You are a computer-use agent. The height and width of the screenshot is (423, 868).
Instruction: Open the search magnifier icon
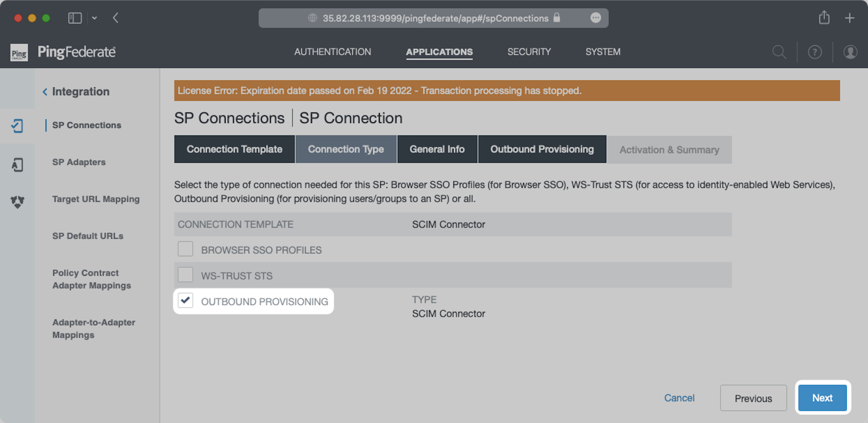tap(779, 52)
